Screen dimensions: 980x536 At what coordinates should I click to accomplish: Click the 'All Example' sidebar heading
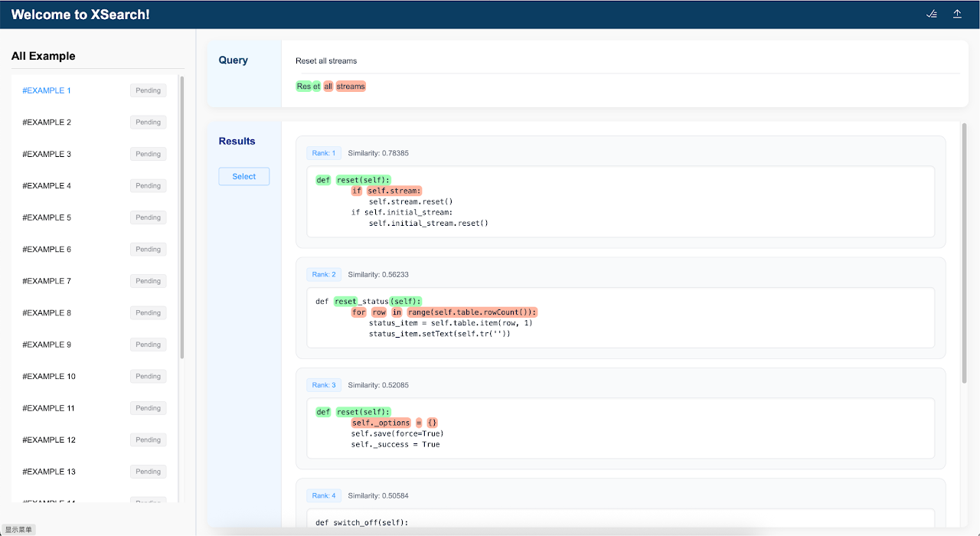click(x=44, y=56)
